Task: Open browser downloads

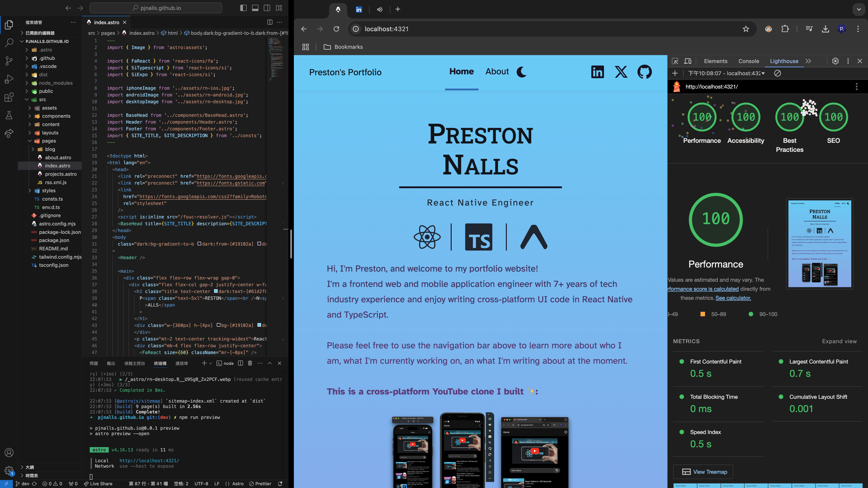Action: 825,29
